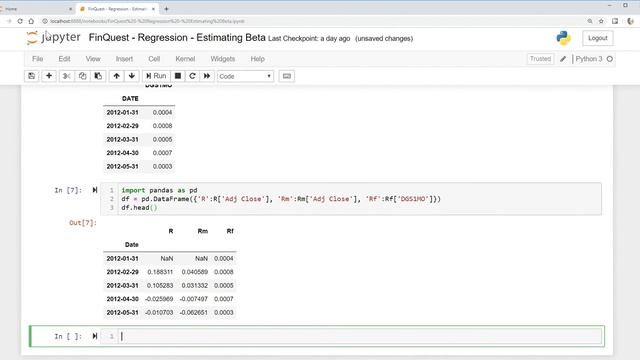Save notebook with the floppy disk icon
The image size is (640, 360).
(31, 76)
